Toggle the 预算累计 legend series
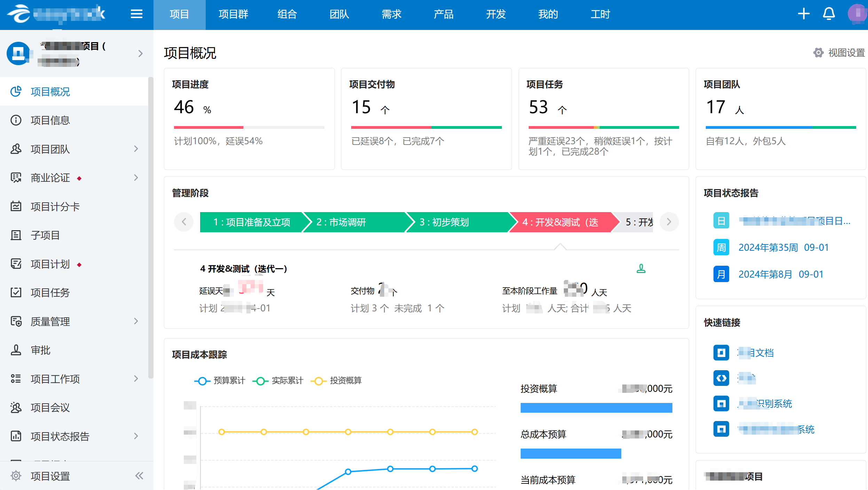 pyautogui.click(x=220, y=381)
